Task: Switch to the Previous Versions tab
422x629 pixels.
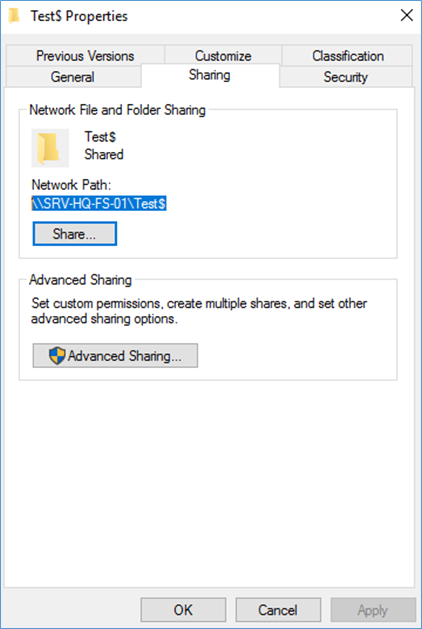Action: [85, 56]
